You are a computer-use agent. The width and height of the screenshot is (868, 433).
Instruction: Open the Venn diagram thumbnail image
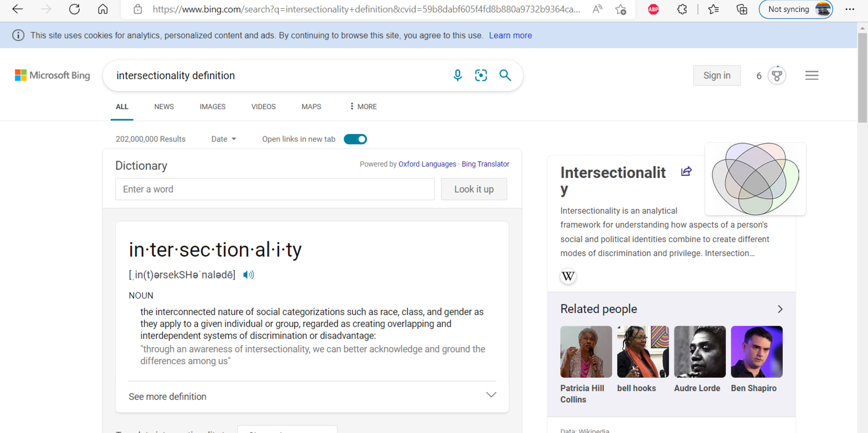[755, 179]
